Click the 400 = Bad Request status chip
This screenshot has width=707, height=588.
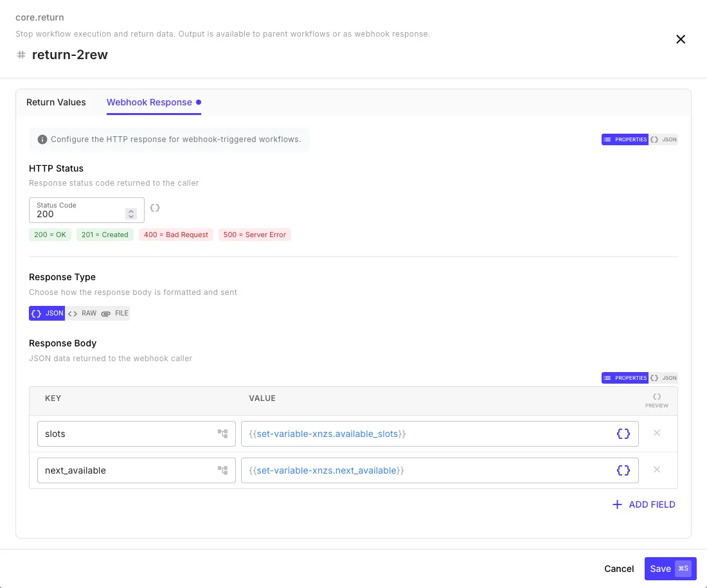click(x=175, y=235)
